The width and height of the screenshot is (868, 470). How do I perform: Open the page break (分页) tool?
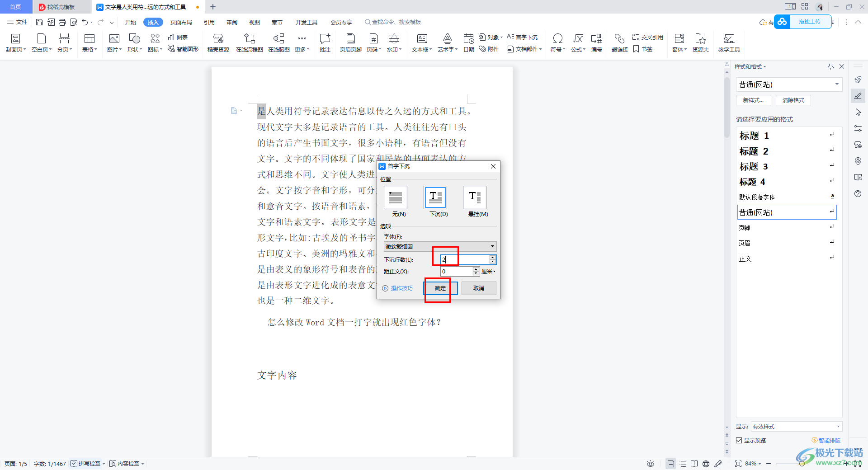click(x=64, y=43)
